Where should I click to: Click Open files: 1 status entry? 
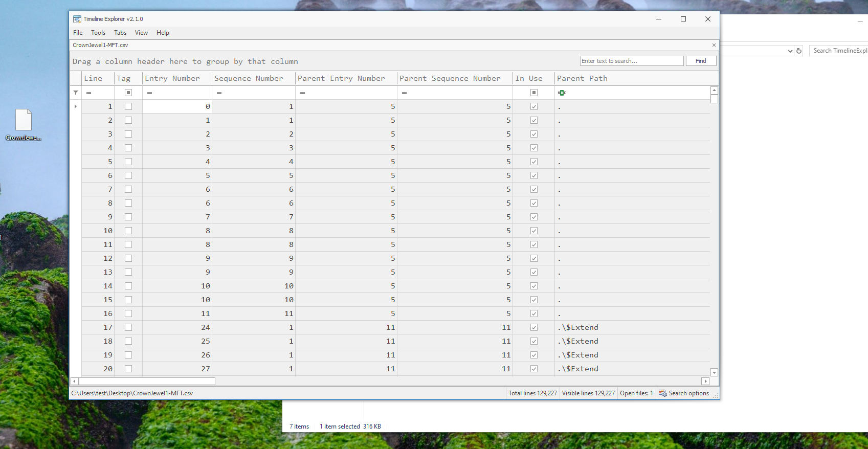[636, 393]
